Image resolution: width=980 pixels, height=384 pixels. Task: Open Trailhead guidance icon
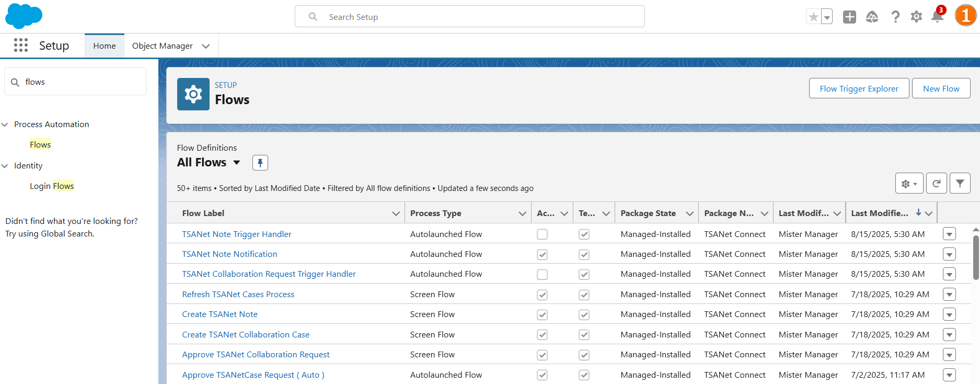tap(872, 17)
